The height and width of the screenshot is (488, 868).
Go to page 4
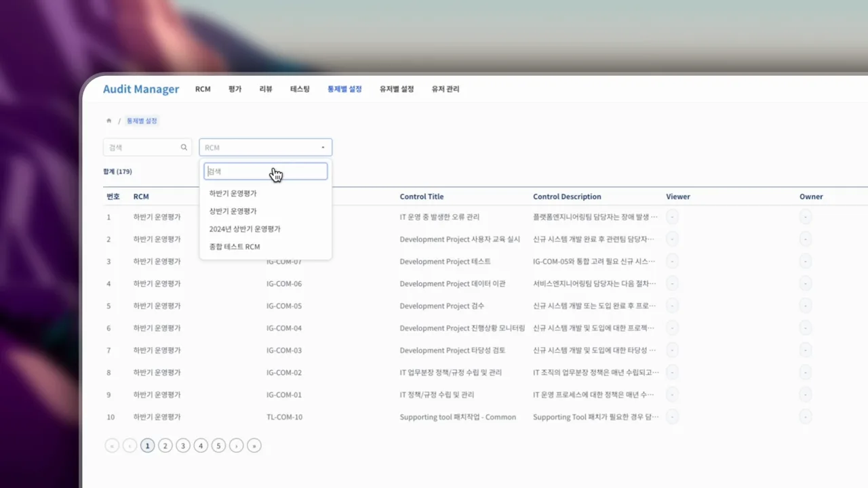point(201,445)
